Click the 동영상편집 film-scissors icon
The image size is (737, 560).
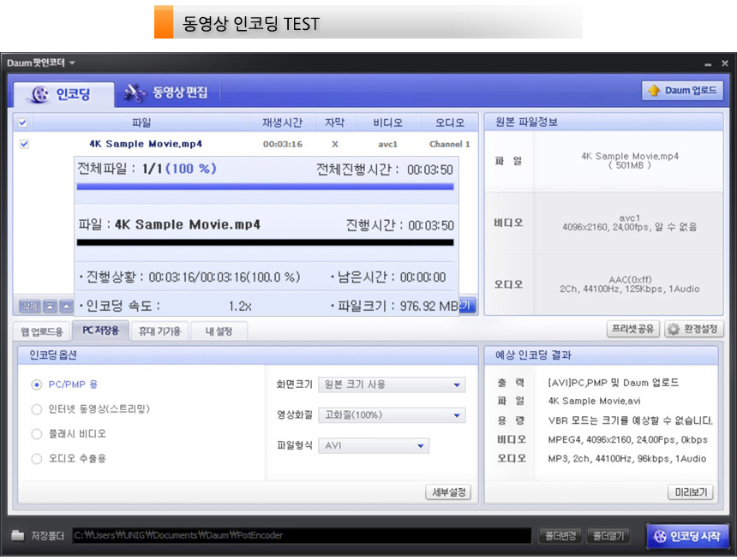[135, 92]
